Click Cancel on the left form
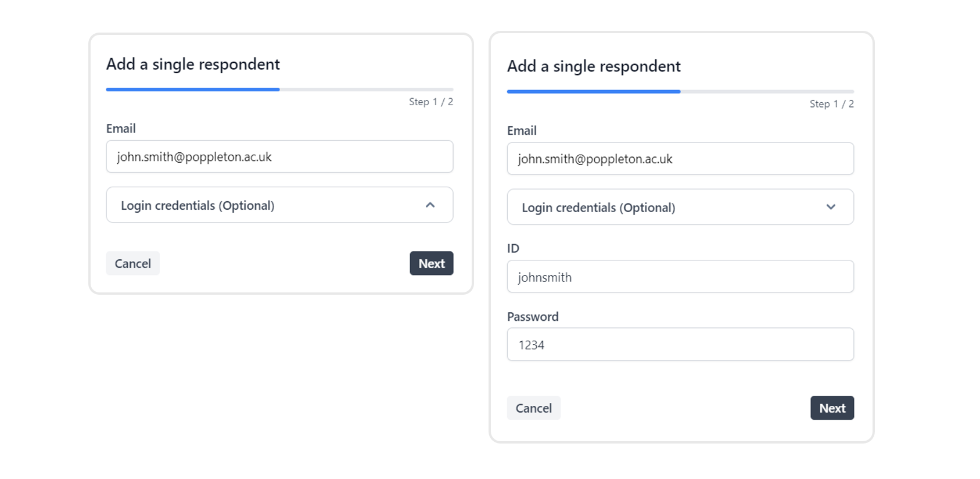980x479 pixels. (132, 263)
